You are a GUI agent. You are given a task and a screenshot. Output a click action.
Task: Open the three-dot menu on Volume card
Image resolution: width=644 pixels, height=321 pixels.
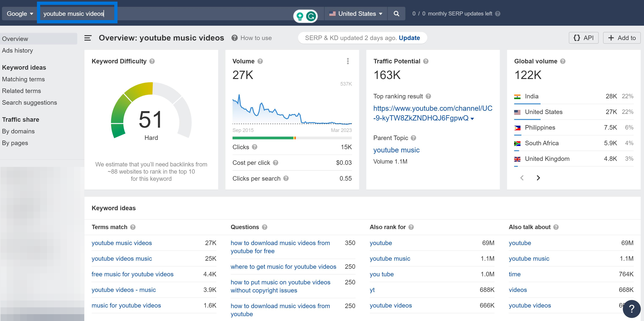[x=347, y=61]
